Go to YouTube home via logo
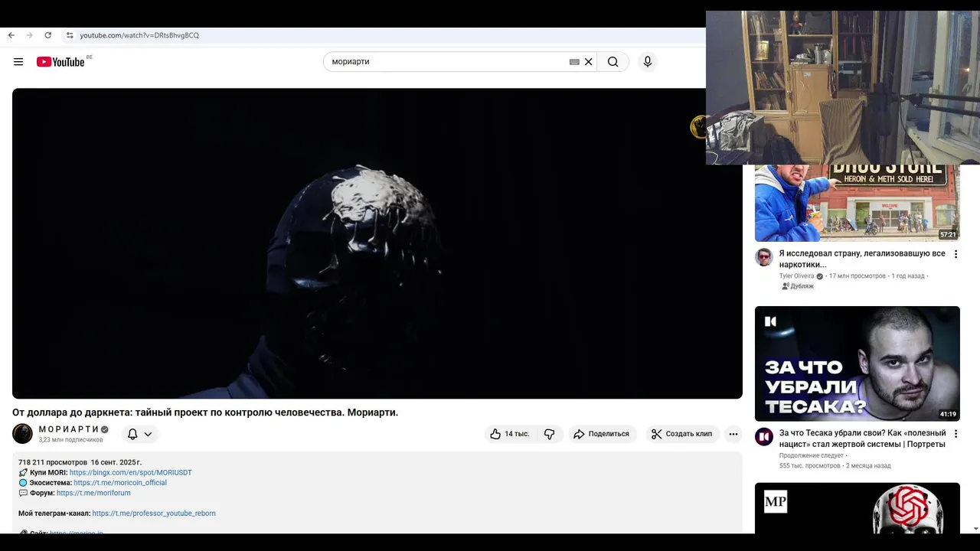Image resolution: width=980 pixels, height=551 pixels. tap(60, 62)
